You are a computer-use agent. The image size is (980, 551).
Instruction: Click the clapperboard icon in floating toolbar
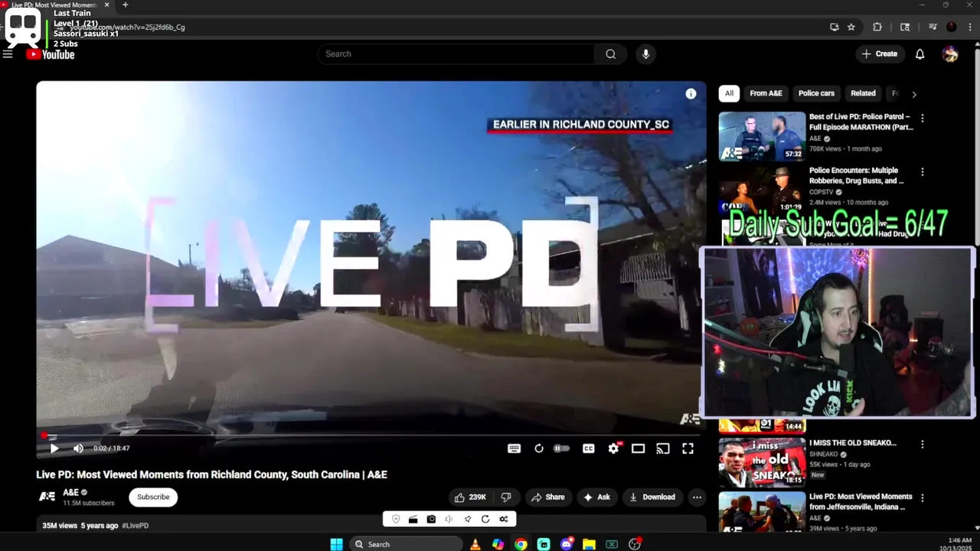pos(413,520)
